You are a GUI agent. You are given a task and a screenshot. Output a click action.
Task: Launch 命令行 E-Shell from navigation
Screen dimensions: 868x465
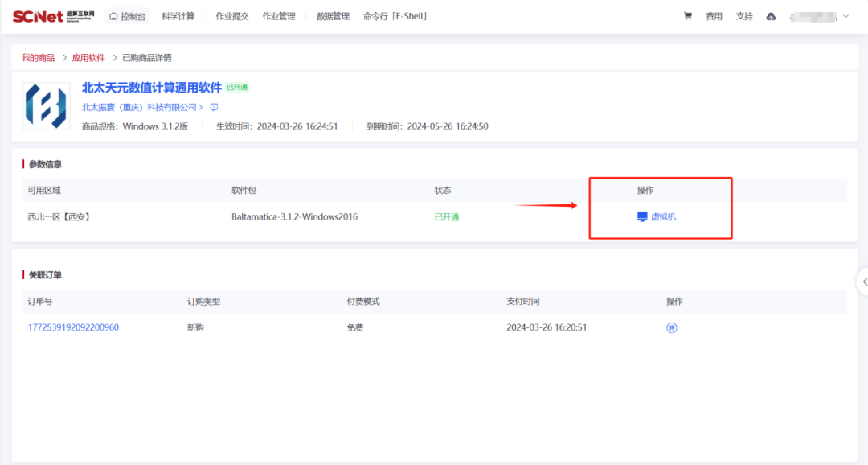tap(395, 16)
